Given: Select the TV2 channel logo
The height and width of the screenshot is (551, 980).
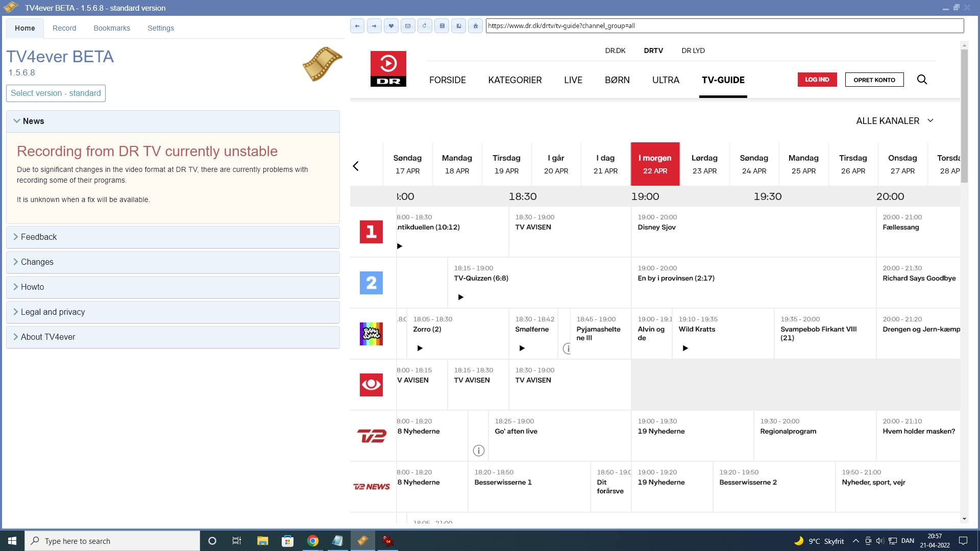Looking at the screenshot, I should pyautogui.click(x=371, y=436).
